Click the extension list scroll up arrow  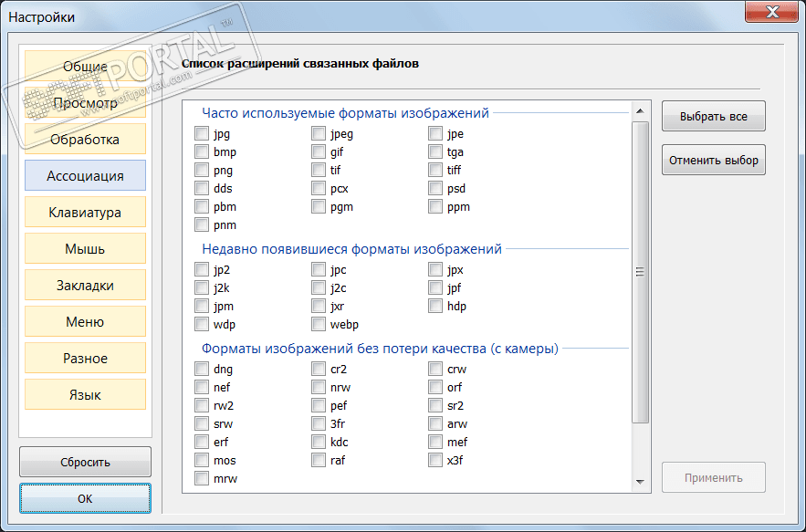coord(640,111)
